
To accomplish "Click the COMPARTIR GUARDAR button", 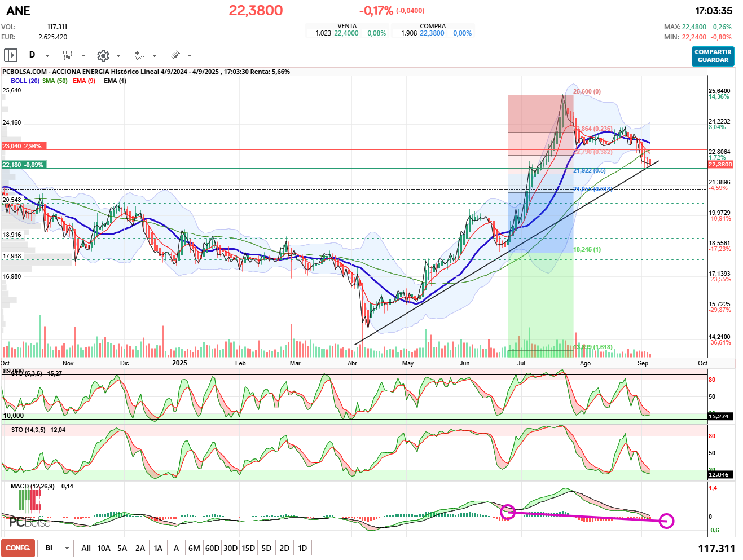I will click(x=713, y=56).
